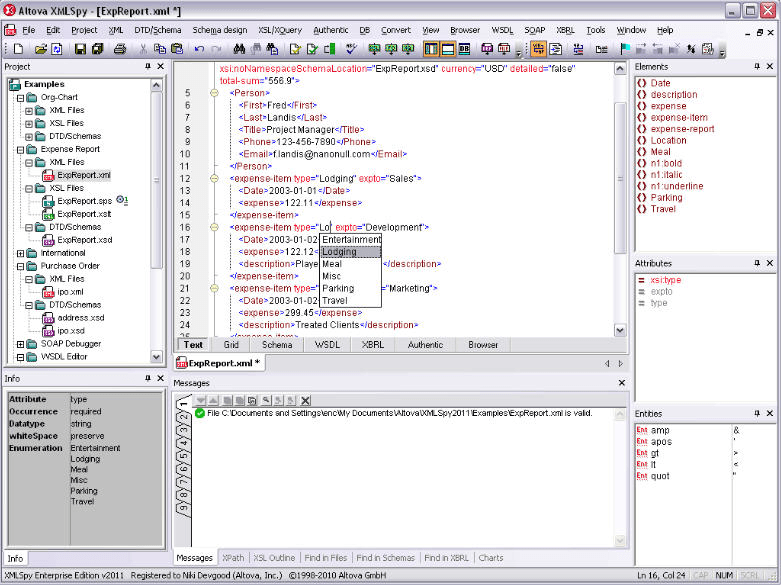Click the Find binoculars icon
This screenshot has width=781, height=585.
click(x=239, y=49)
